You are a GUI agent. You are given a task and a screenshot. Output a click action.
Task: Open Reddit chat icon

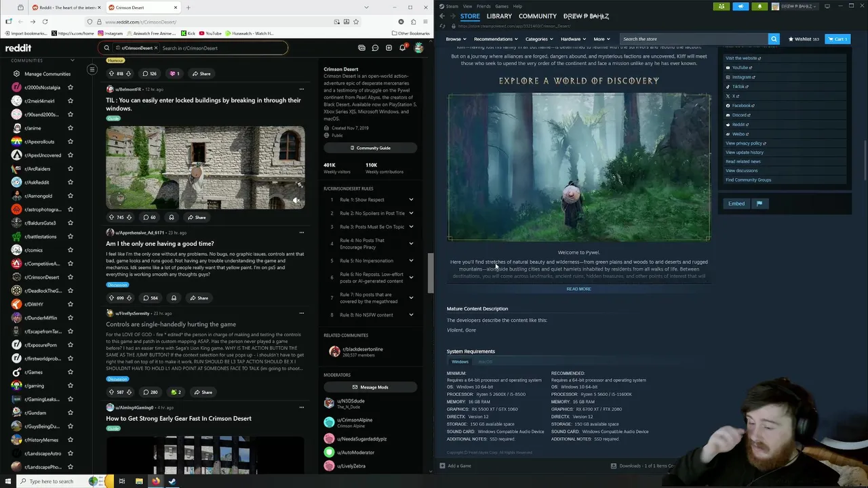click(375, 48)
